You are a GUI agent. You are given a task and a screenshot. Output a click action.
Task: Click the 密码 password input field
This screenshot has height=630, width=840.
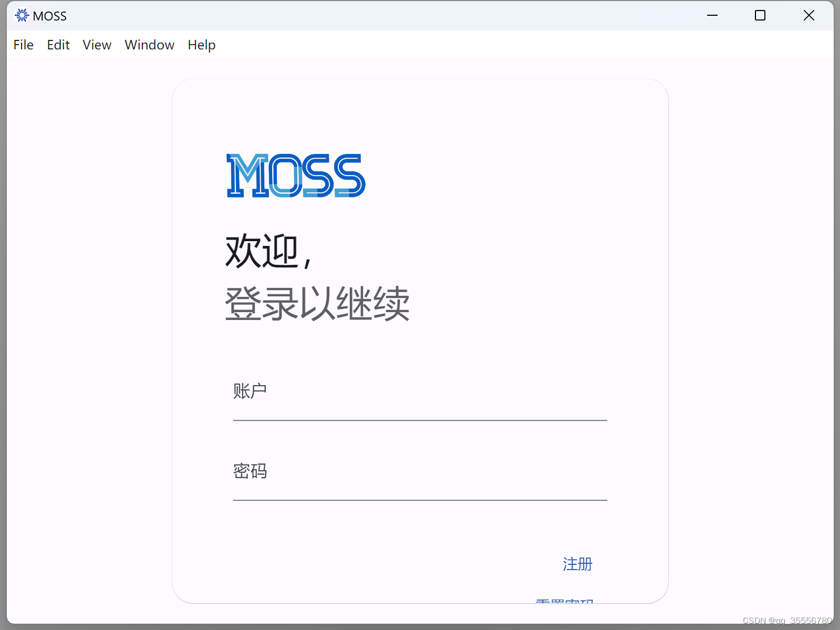click(x=420, y=474)
